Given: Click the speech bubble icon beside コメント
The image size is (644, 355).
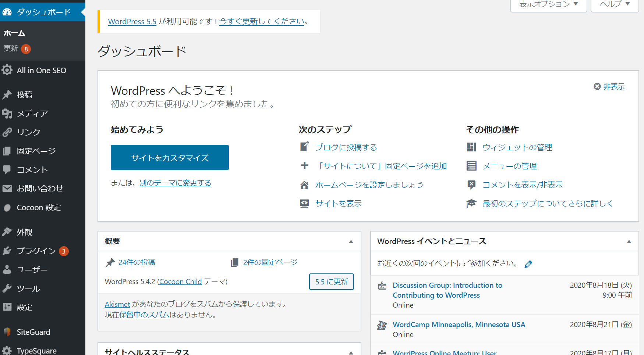Looking at the screenshot, I should click(7, 169).
